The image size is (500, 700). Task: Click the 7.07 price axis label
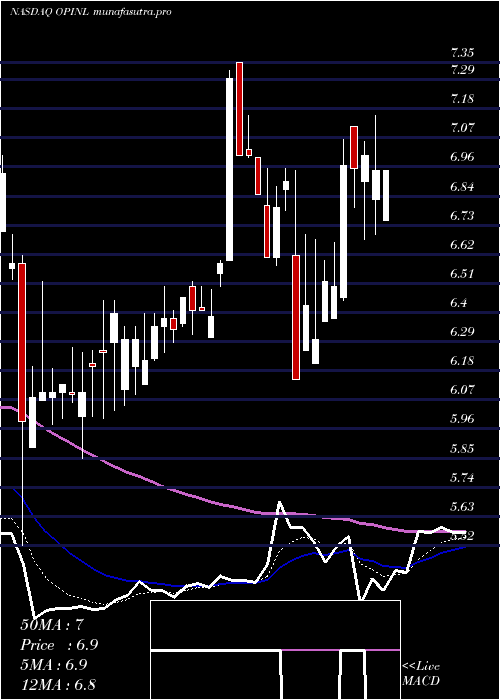coord(462,129)
